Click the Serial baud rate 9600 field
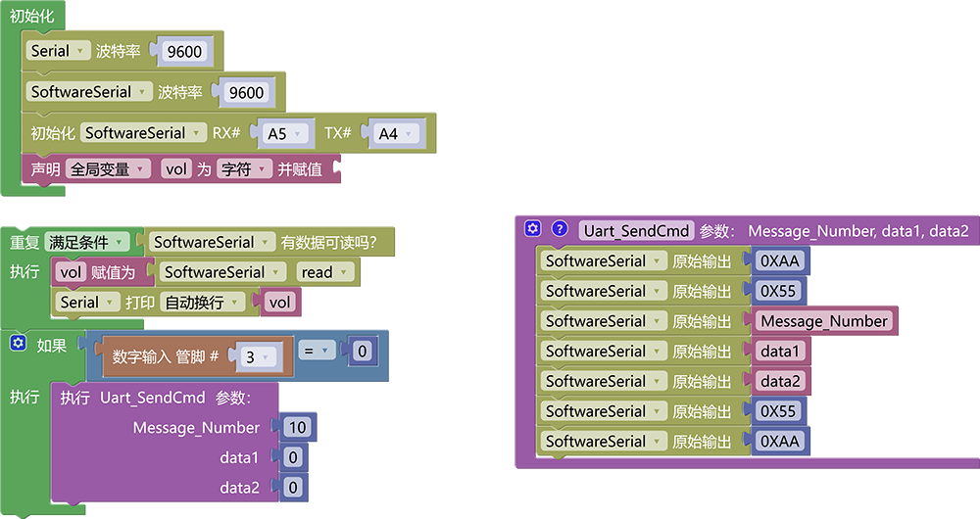 [184, 51]
